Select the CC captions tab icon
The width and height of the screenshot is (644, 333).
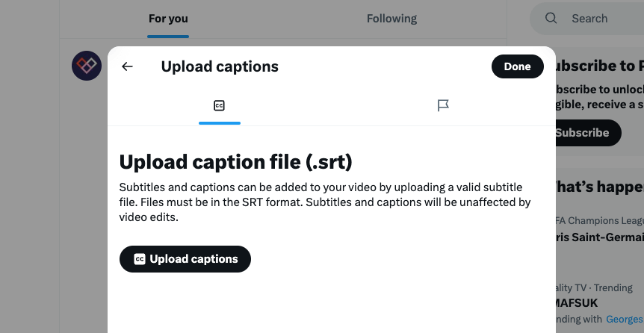click(x=219, y=105)
